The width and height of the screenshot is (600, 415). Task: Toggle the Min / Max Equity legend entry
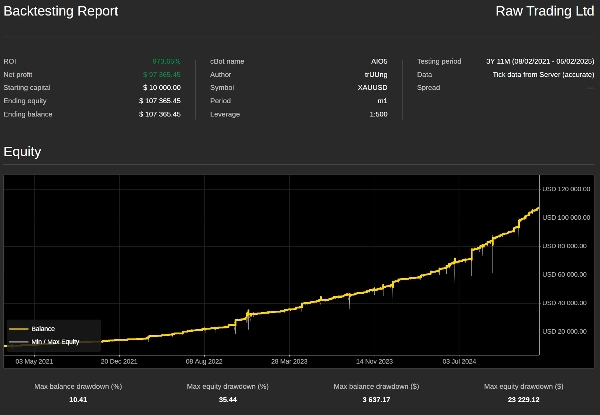pyautogui.click(x=55, y=341)
